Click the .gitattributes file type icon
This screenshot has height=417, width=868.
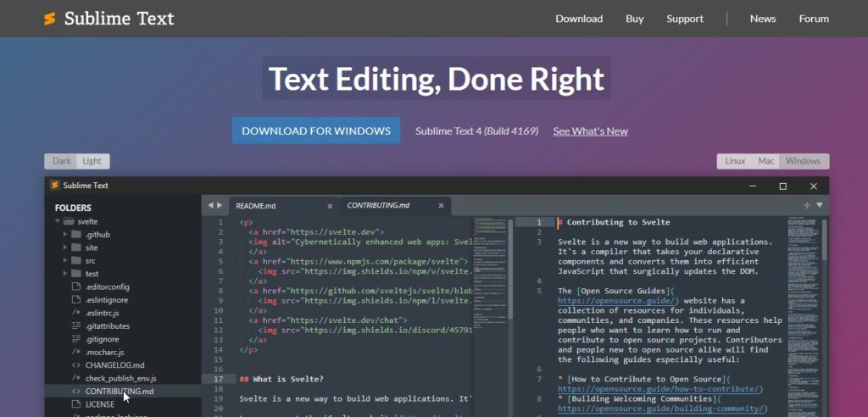[x=76, y=326]
